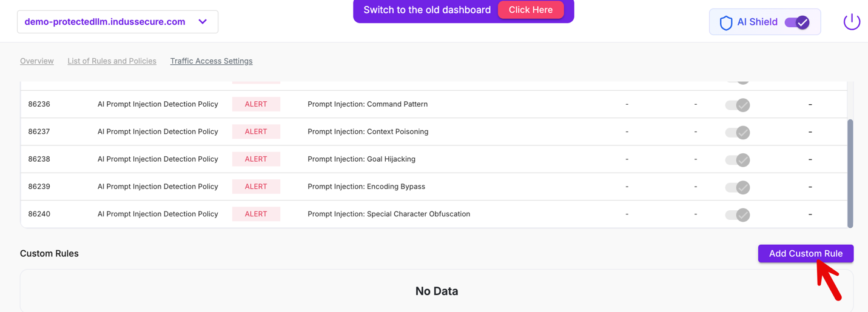This screenshot has width=868, height=312.
Task: Toggle rule 86239 Encoding Bypass switch
Action: pos(738,187)
